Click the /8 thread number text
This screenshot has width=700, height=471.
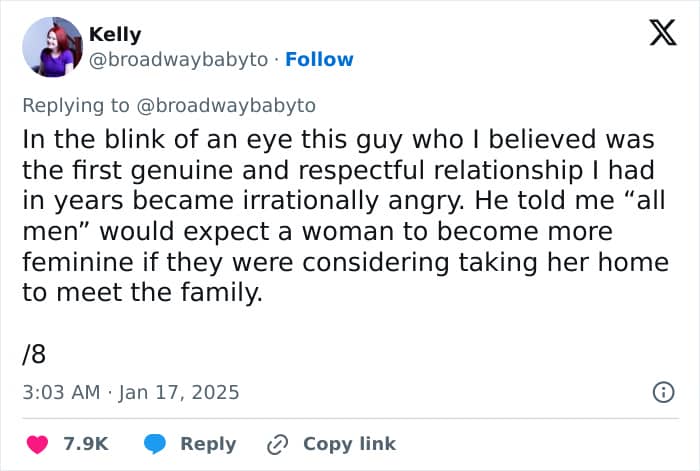point(34,354)
